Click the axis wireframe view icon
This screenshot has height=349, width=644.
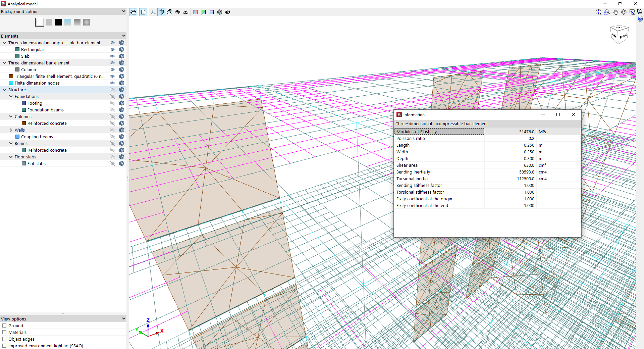[153, 12]
